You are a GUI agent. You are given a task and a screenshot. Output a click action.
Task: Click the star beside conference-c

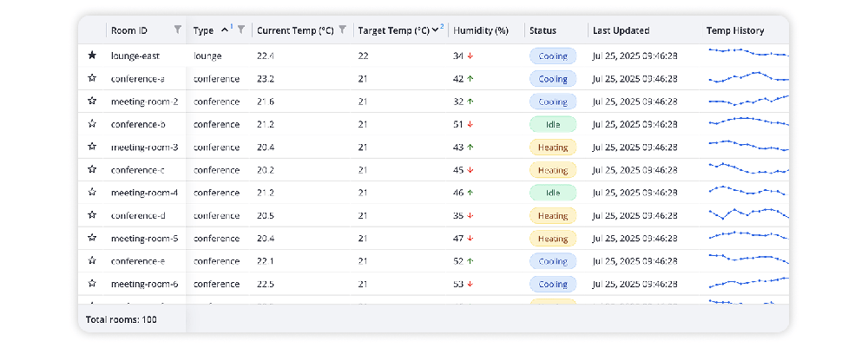92,169
